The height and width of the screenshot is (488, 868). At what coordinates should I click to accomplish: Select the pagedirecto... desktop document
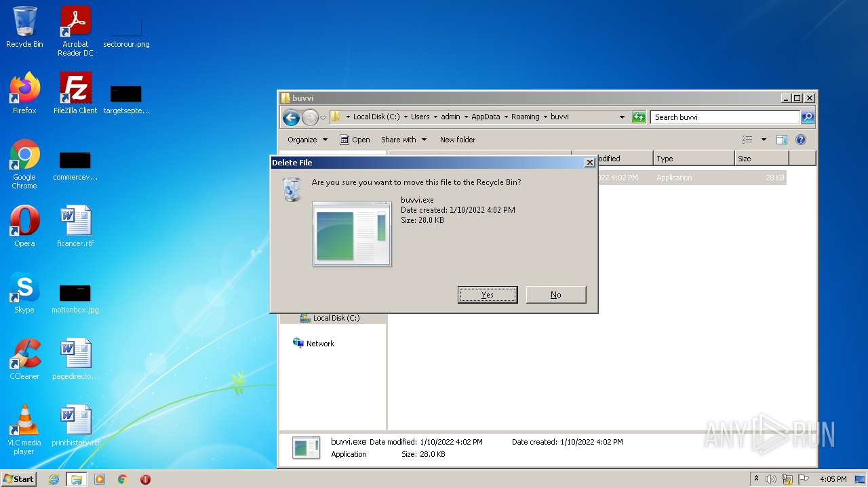coord(75,359)
